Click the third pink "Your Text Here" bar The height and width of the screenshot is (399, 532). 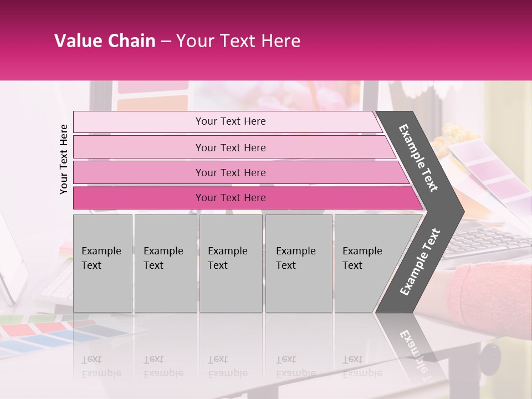[x=230, y=172]
